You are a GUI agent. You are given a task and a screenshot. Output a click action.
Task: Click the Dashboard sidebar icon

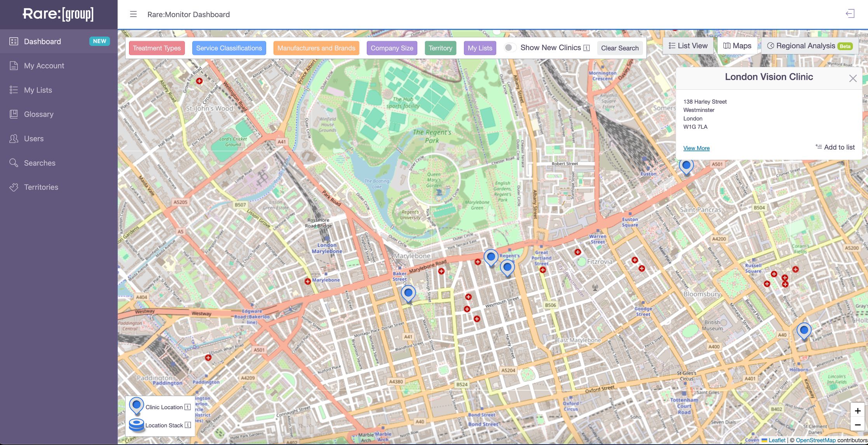pyautogui.click(x=14, y=41)
